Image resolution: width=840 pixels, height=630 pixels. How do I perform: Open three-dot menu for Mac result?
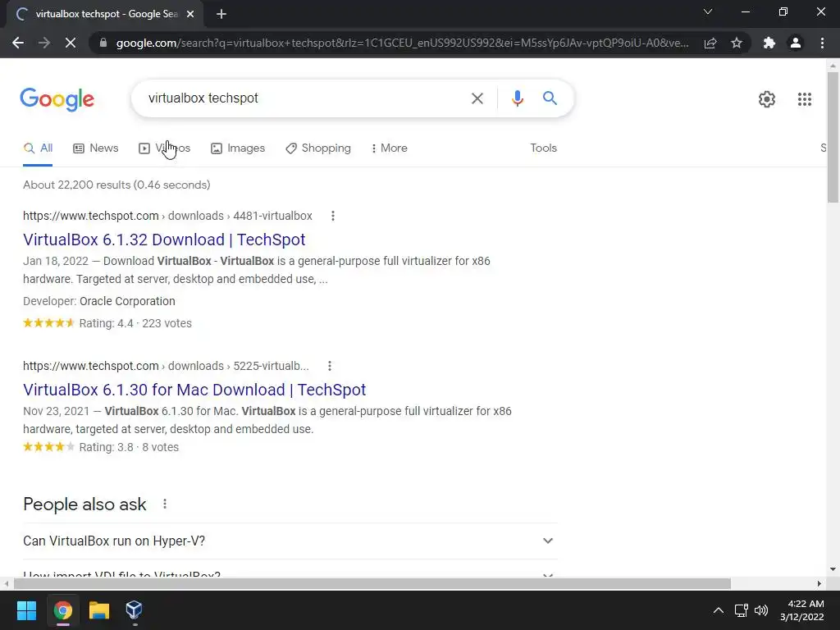(x=330, y=366)
